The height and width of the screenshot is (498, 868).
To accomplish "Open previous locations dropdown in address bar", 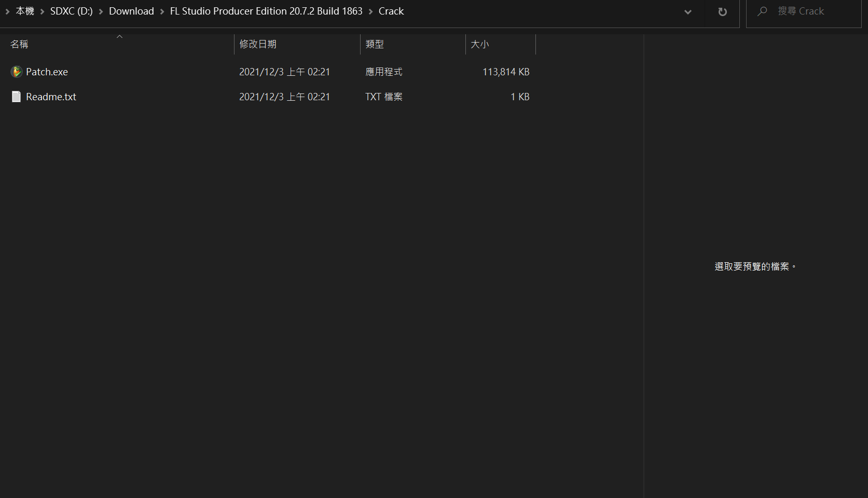I will point(687,11).
